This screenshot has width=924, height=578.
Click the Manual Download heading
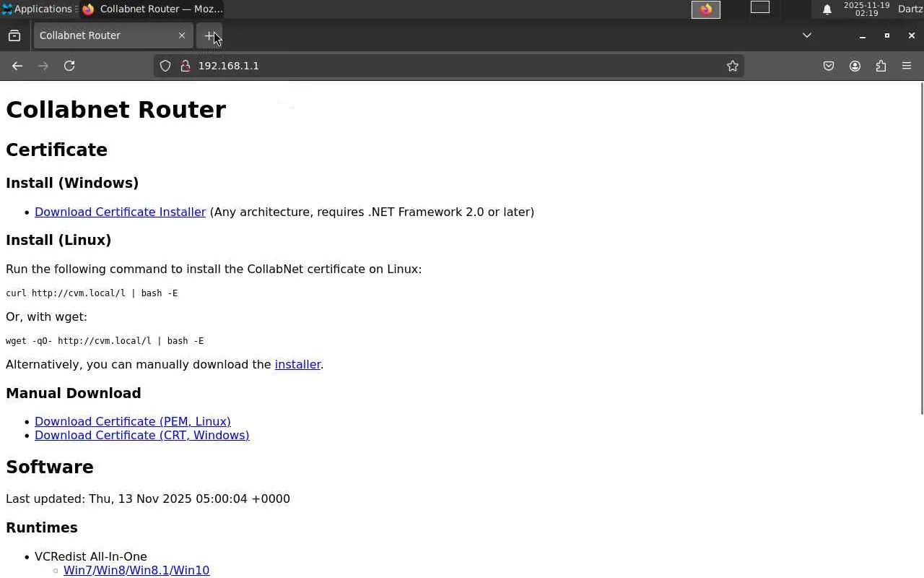[74, 393]
